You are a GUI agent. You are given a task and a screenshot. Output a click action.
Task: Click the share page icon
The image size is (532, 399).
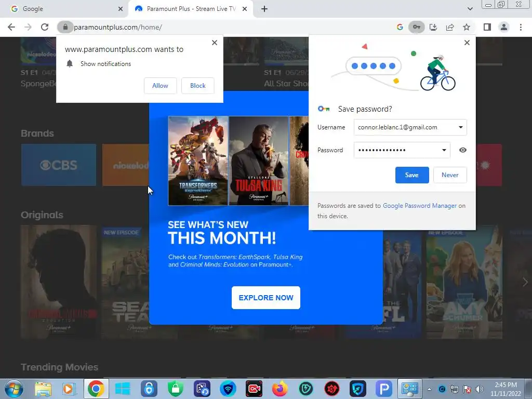450,27
